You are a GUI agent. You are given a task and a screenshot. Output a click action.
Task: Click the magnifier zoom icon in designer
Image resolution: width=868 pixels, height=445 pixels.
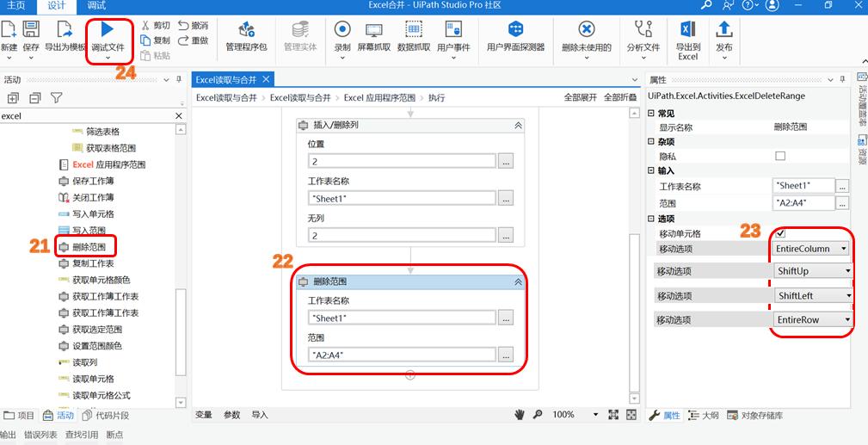[537, 415]
